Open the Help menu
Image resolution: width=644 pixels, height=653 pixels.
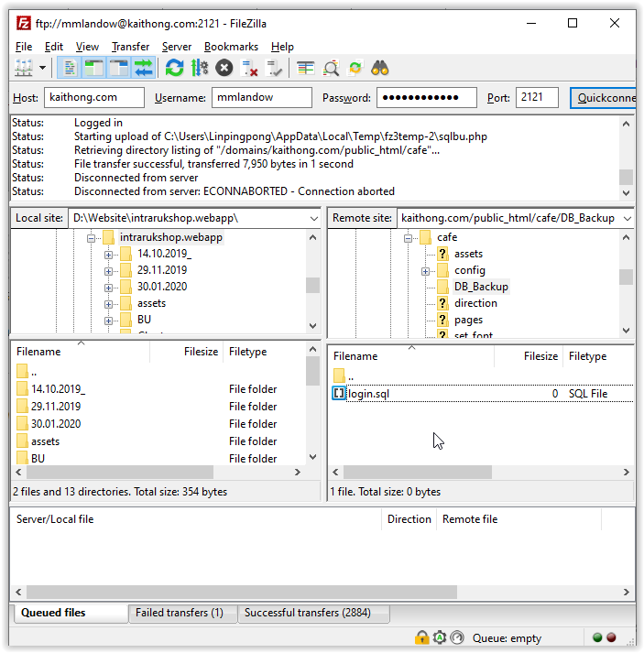pyautogui.click(x=282, y=47)
